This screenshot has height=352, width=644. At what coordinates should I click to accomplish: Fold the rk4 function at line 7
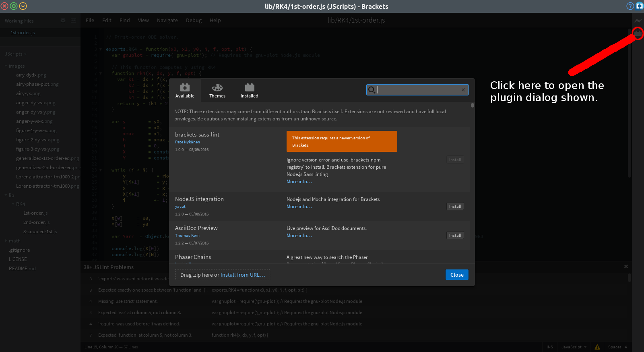[100, 73]
